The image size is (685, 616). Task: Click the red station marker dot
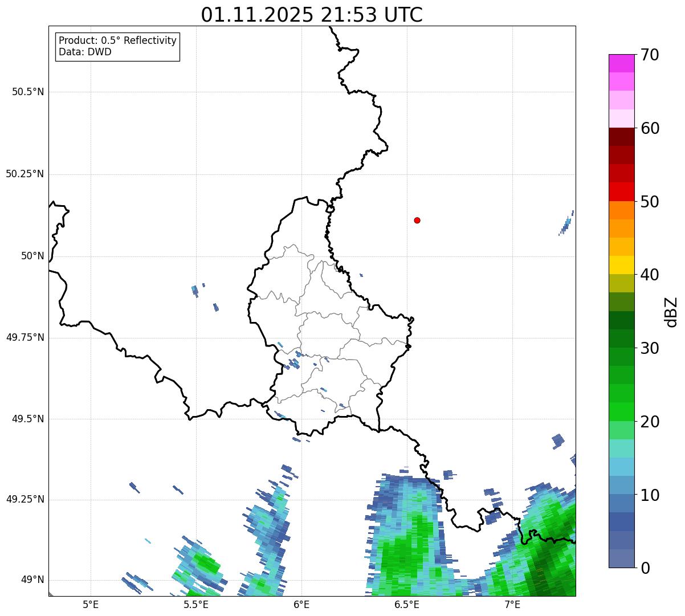pyautogui.click(x=417, y=220)
